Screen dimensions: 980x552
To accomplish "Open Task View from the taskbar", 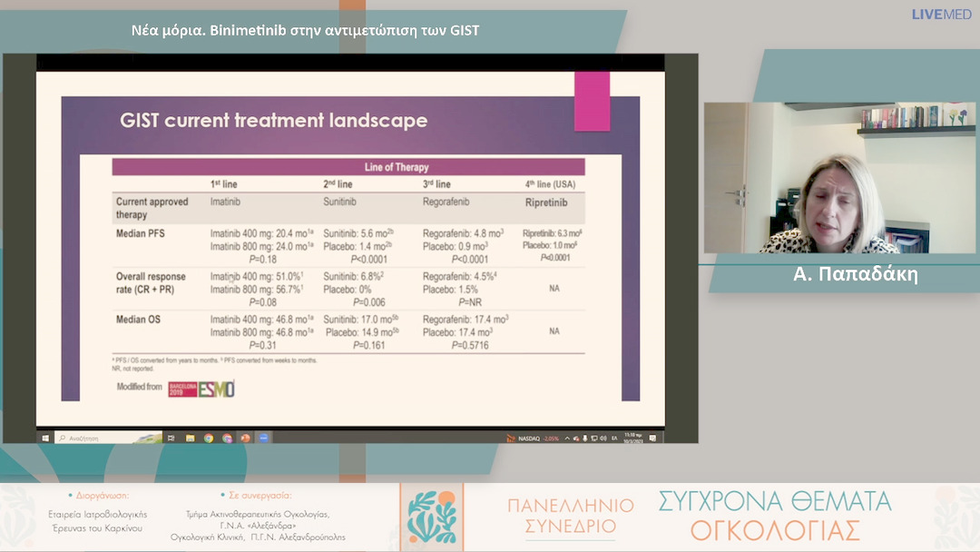I will click(171, 439).
